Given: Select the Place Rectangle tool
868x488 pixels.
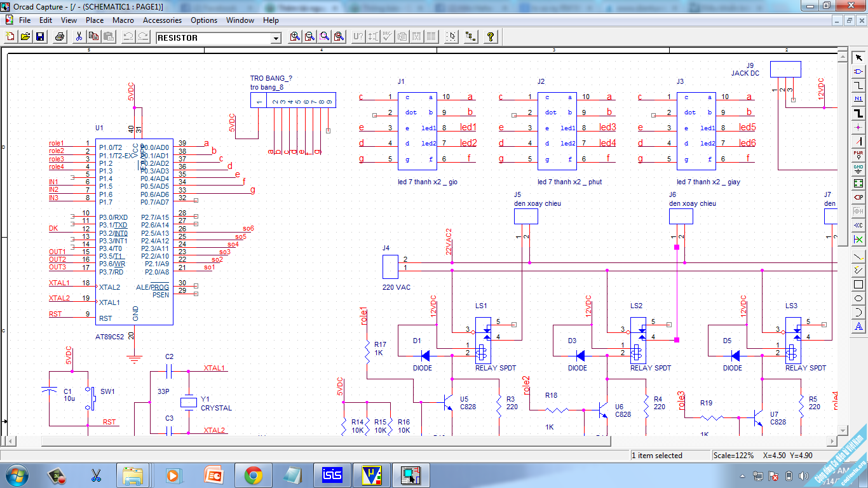Looking at the screenshot, I should (858, 285).
